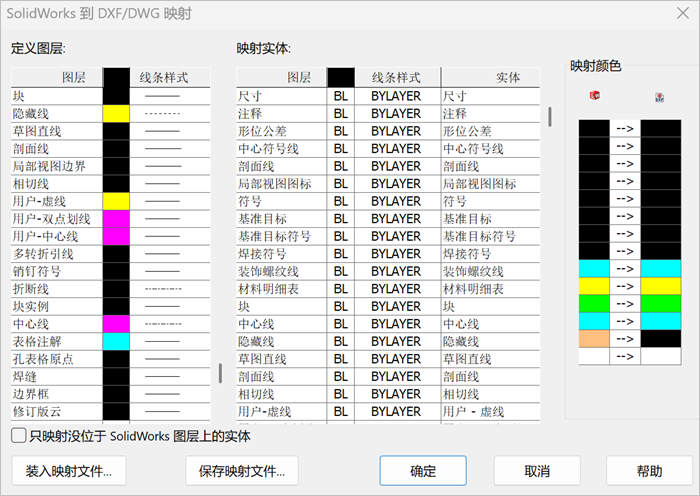Select line style of 中心线 layer definition
The width and height of the screenshot is (700, 496).
coord(170,324)
